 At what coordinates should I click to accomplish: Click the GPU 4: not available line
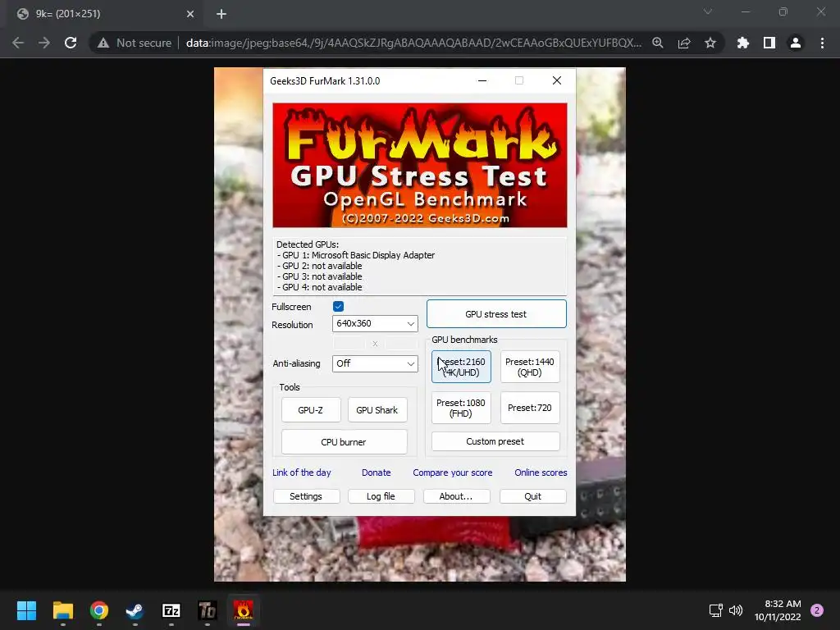pyautogui.click(x=320, y=288)
